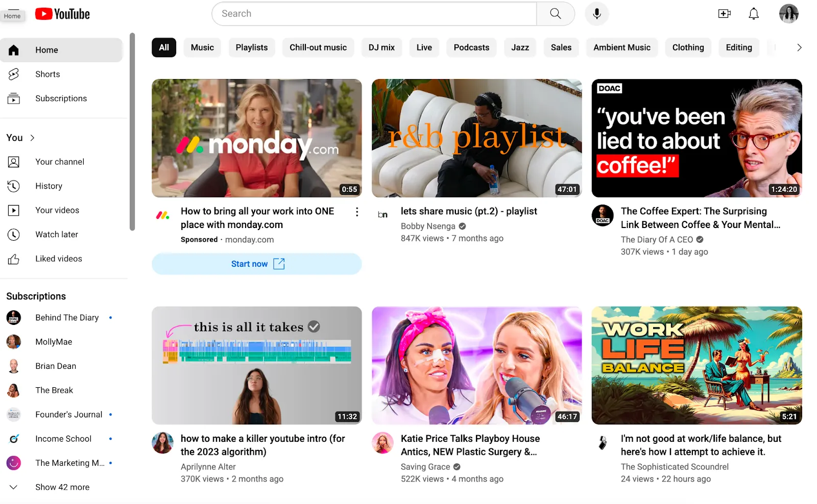This screenshot has width=817, height=504.
Task: Click the Subscriptions icon in sidebar
Action: pos(14,98)
